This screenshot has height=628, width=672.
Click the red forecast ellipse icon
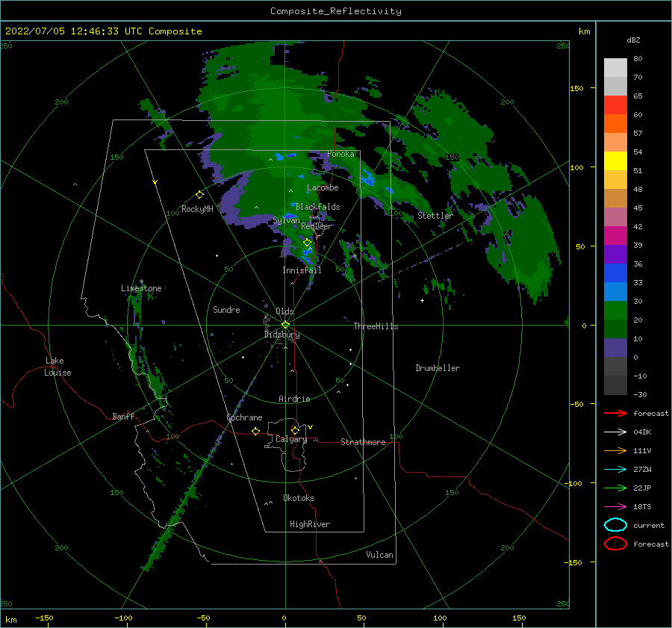(x=615, y=544)
